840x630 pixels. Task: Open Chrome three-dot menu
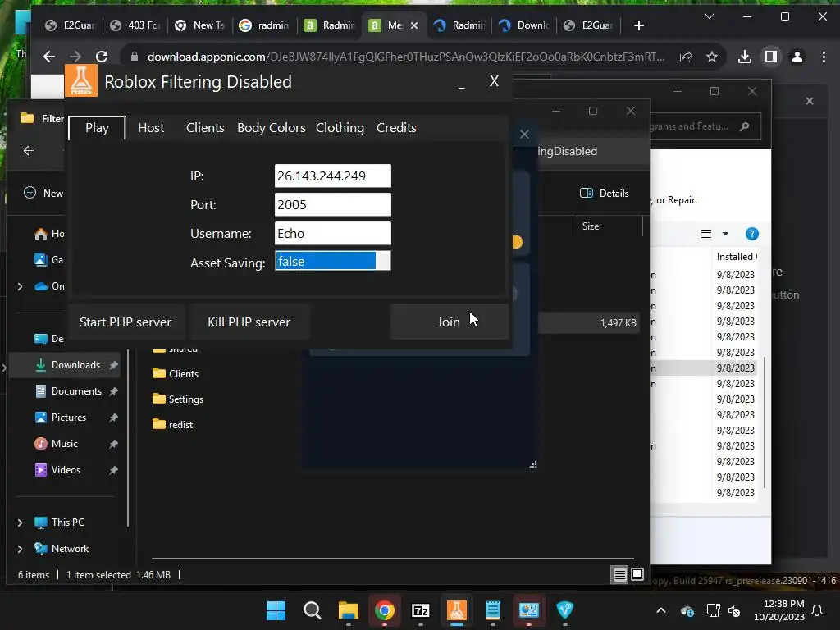point(824,57)
